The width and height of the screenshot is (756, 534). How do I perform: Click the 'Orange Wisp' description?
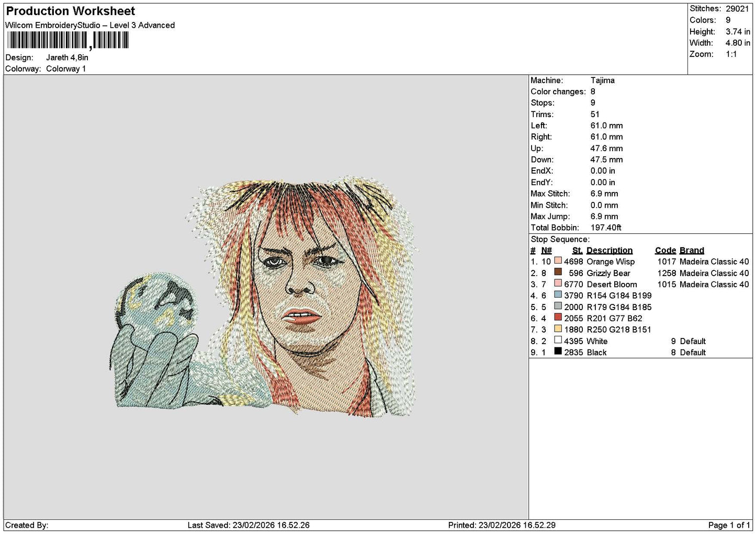click(611, 262)
